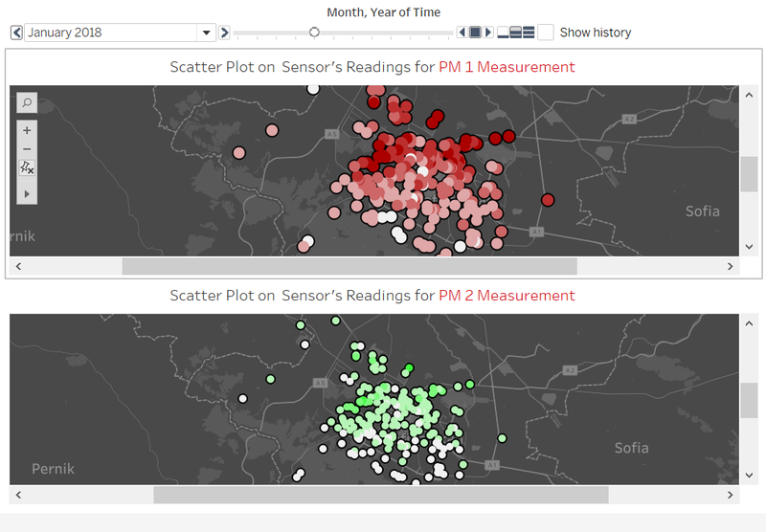Screen dimensions: 766x532
Task: Enable the Show history checkbox
Action: pos(546,33)
